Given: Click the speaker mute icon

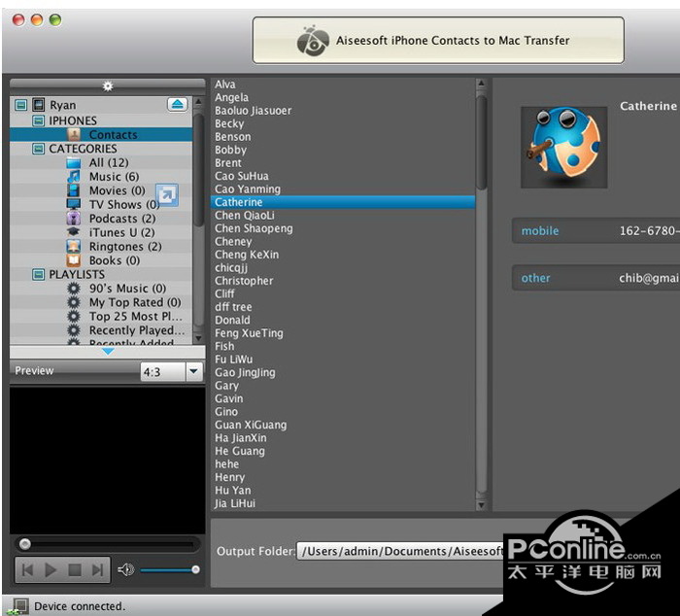Looking at the screenshot, I should tap(125, 570).
